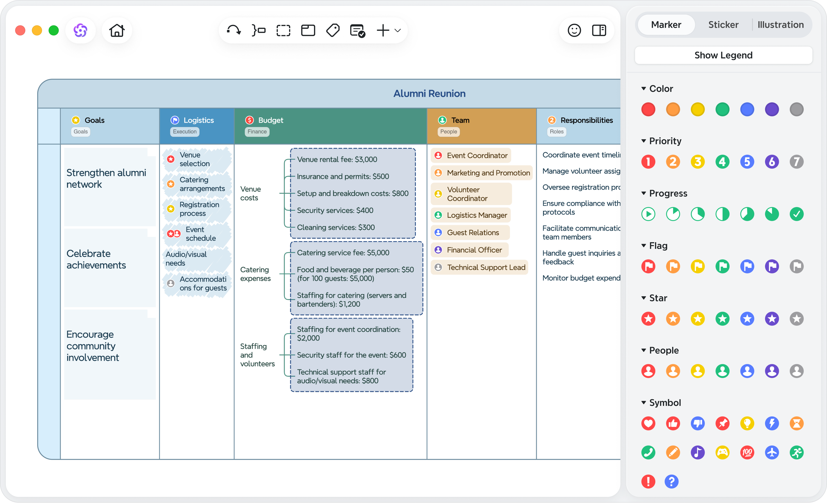Click the tab-shaped toolbar icon
This screenshot has height=504, width=827.
tap(308, 30)
